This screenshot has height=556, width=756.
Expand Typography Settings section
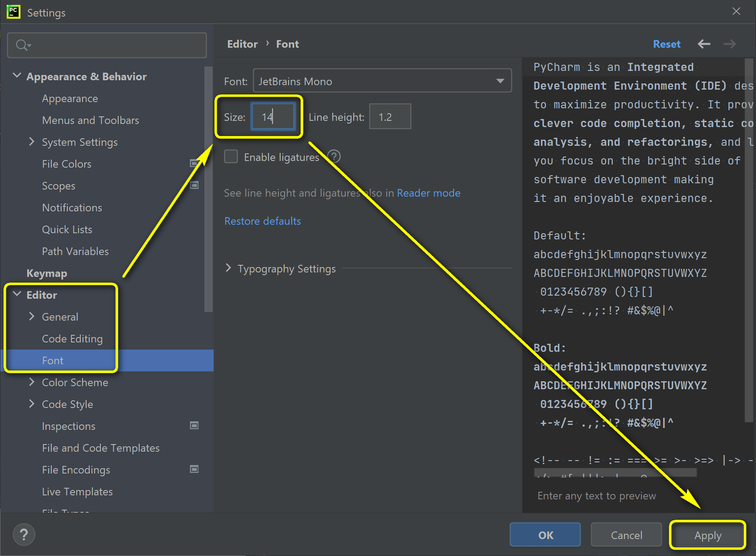pos(228,268)
